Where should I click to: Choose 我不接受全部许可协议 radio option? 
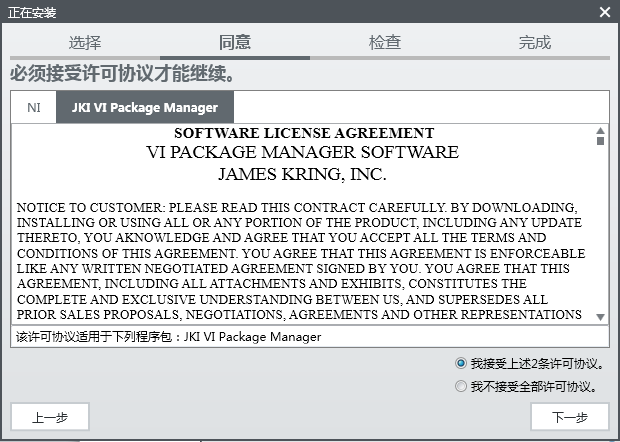pos(461,386)
